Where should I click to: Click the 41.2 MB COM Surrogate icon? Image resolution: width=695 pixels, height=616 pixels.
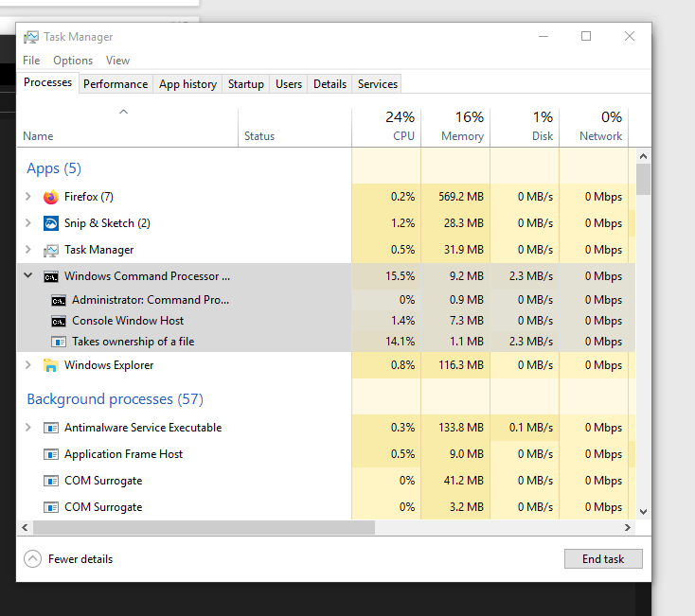pyautogui.click(x=51, y=481)
